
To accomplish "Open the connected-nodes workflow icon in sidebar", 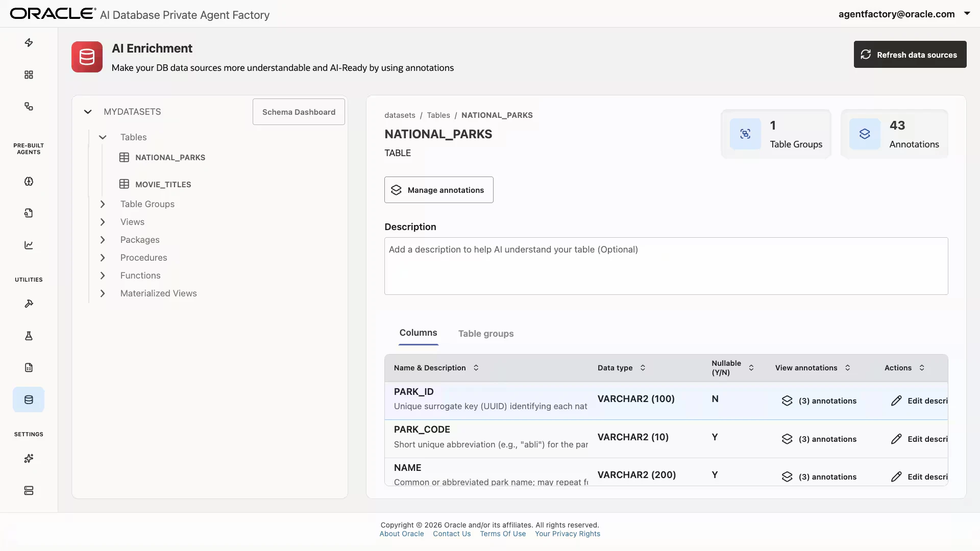I will tap(29, 107).
